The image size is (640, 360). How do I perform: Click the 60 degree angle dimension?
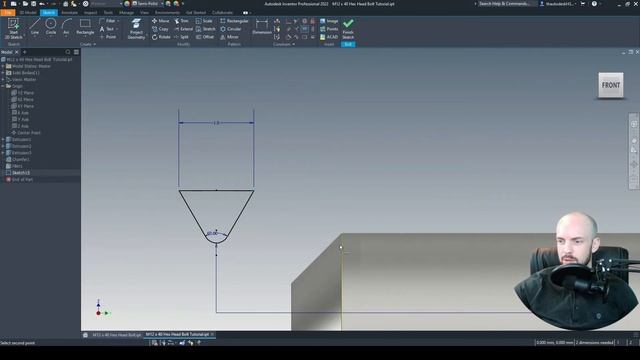click(x=212, y=233)
